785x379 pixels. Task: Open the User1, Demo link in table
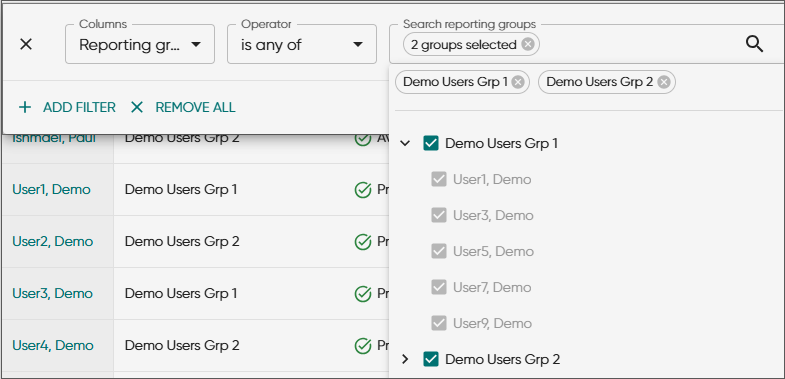51,190
